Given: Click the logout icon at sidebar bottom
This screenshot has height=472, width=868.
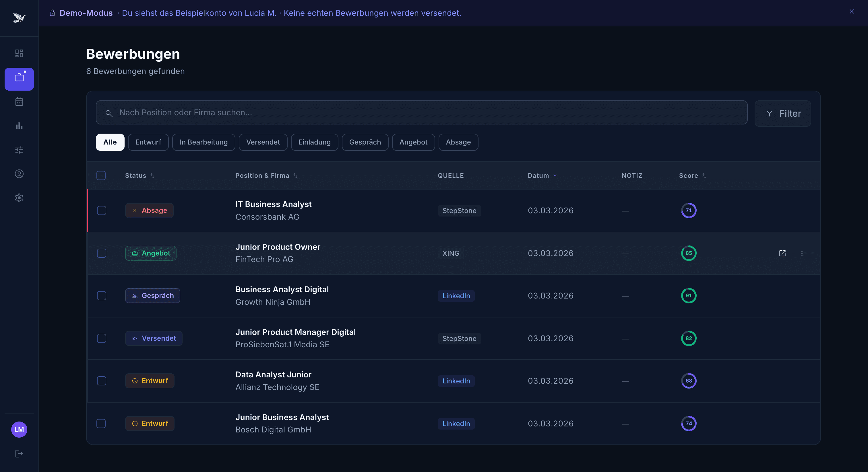Looking at the screenshot, I should 19,453.
